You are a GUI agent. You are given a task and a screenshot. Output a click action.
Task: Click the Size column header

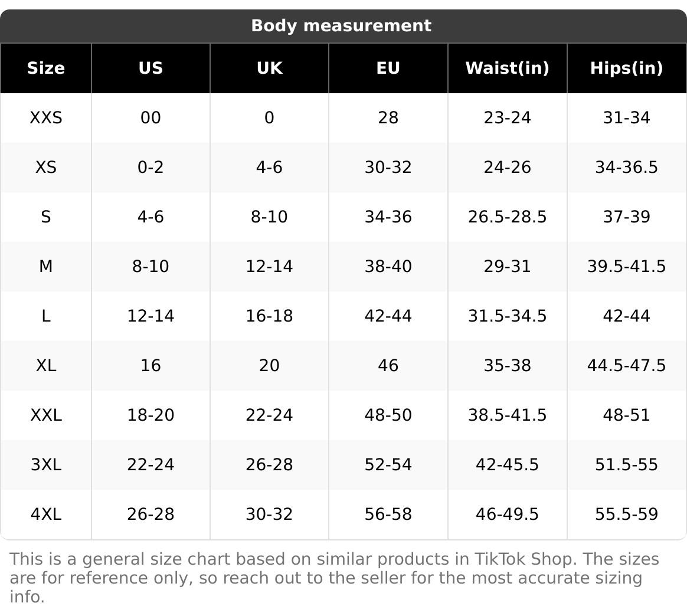tap(46, 68)
